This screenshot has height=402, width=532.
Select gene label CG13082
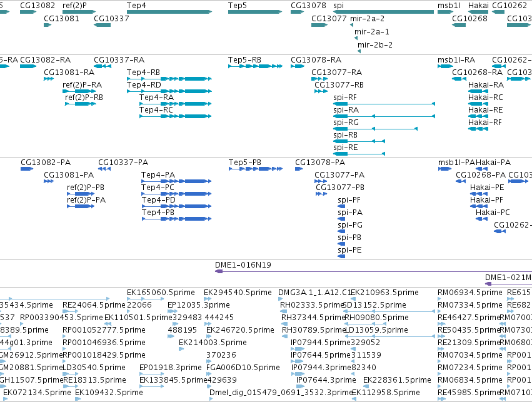pyautogui.click(x=38, y=6)
